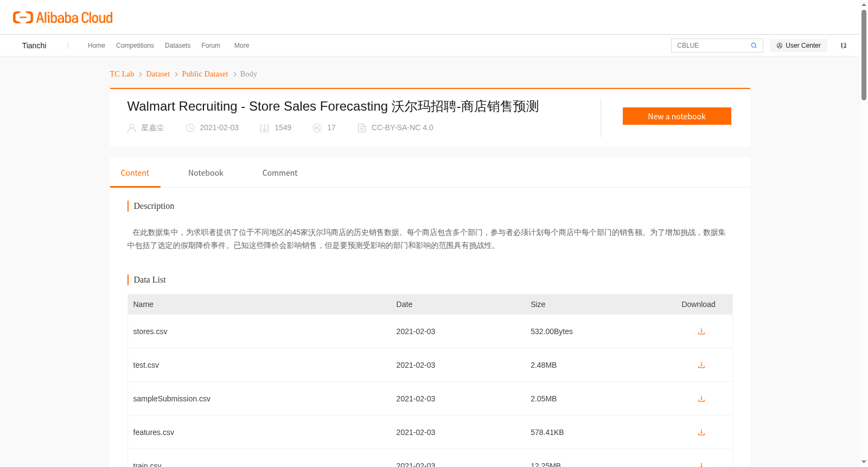868x467 pixels.
Task: Open the Forum menu item
Action: [x=211, y=46]
